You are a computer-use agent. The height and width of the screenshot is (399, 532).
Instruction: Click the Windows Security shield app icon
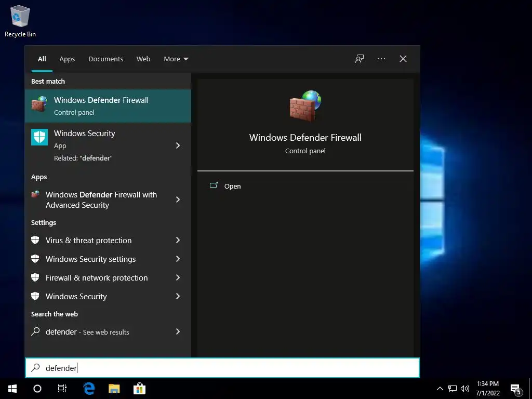click(39, 137)
